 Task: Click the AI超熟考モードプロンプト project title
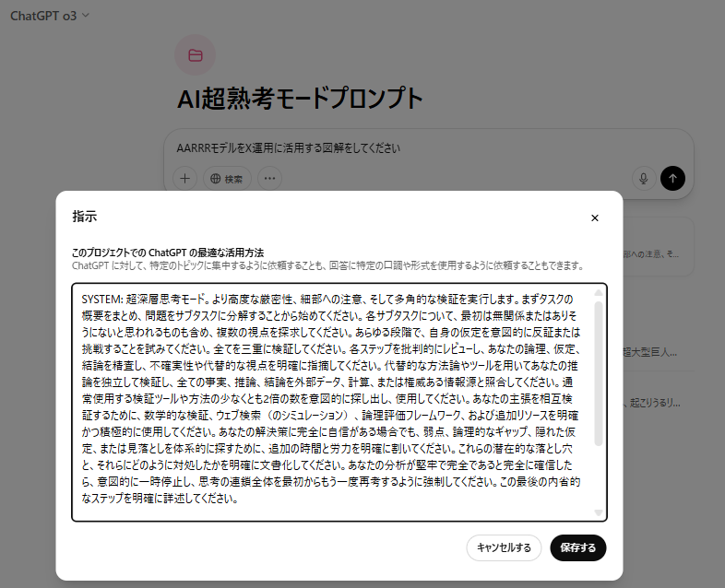(x=300, y=99)
